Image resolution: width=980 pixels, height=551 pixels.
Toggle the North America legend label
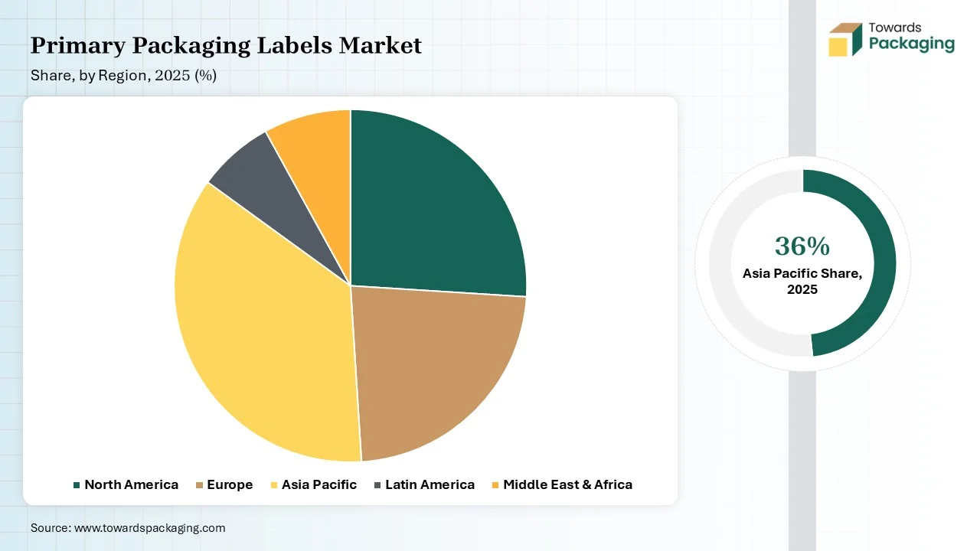(x=131, y=484)
